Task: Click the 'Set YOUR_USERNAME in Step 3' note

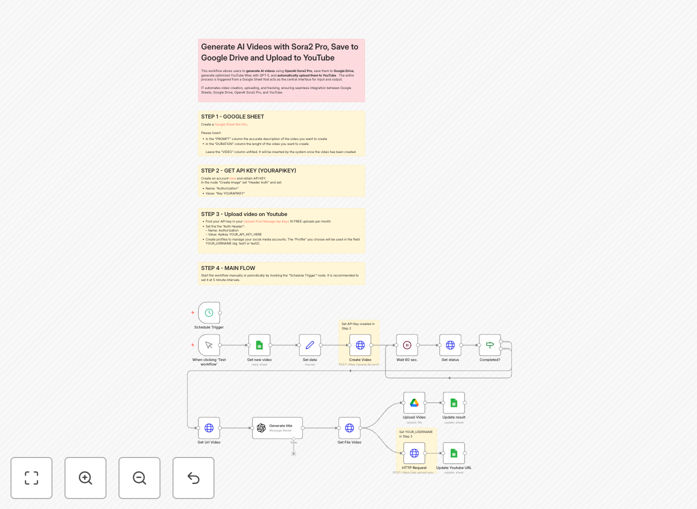Action: click(x=417, y=434)
